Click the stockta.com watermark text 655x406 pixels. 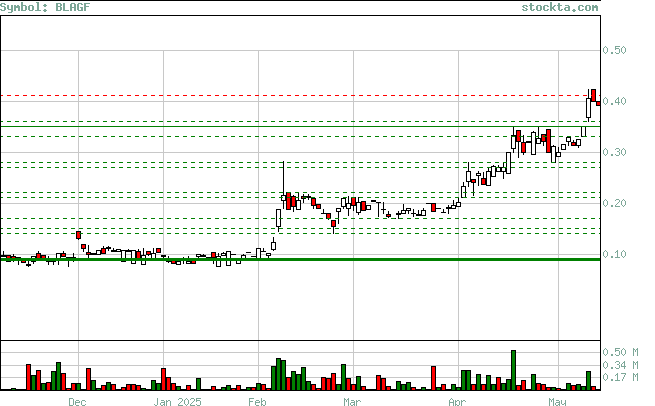point(559,7)
